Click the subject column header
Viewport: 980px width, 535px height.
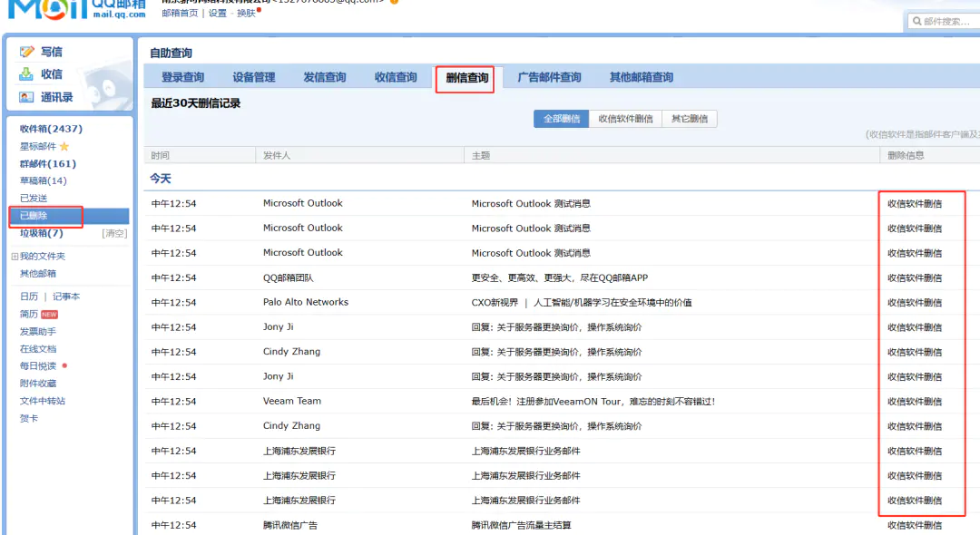point(481,155)
